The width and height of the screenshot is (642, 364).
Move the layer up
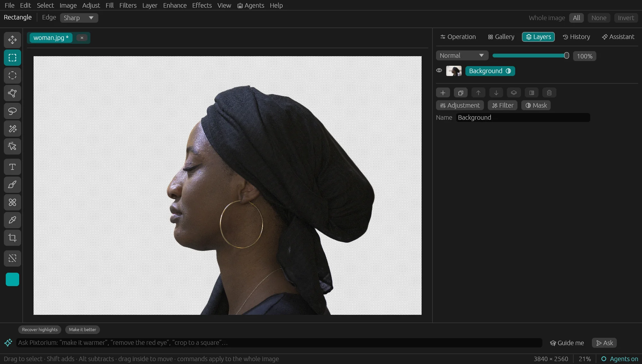(x=478, y=93)
